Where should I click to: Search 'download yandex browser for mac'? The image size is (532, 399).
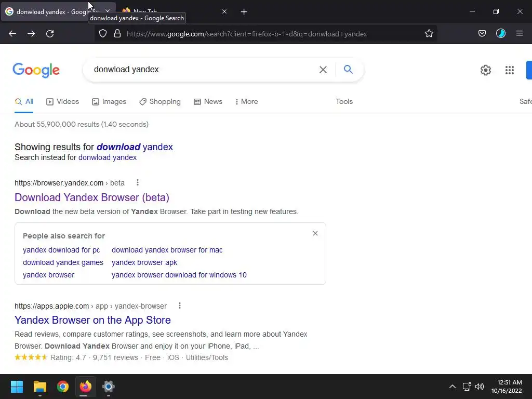click(x=167, y=250)
